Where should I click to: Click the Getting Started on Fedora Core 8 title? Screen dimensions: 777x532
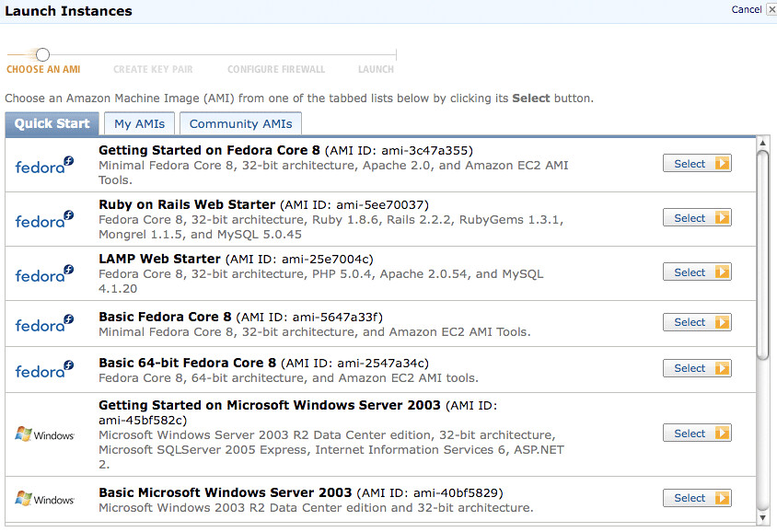point(209,150)
